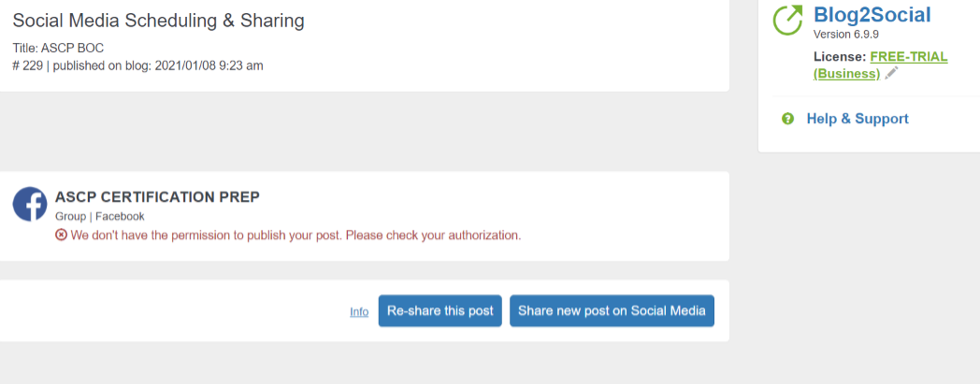Click the License: label

click(840, 57)
